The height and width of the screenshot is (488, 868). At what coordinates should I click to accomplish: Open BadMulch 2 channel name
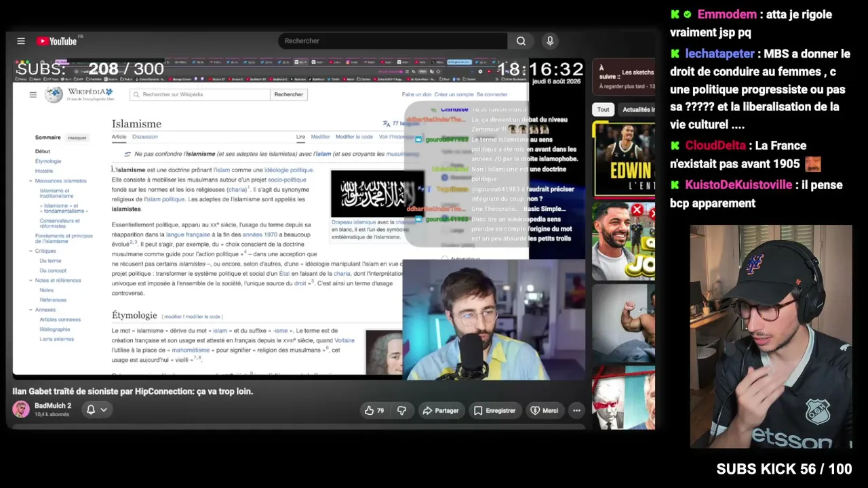click(53, 406)
